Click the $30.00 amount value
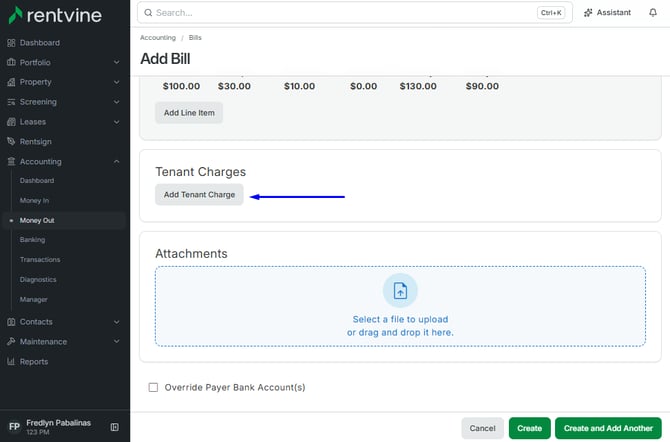The image size is (670, 442). click(x=234, y=86)
